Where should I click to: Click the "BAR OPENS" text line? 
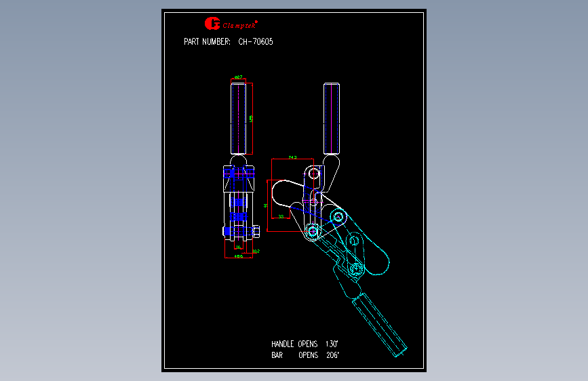pos(305,355)
